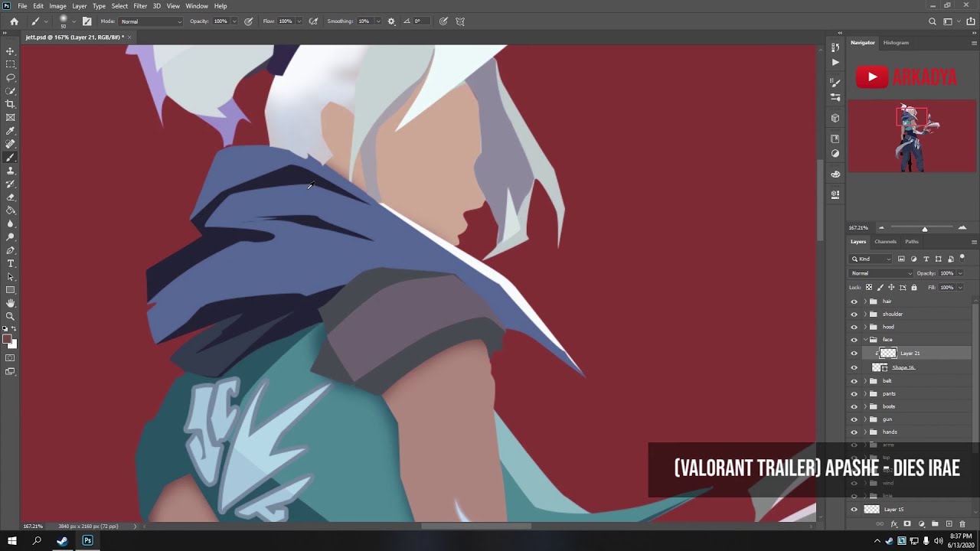This screenshot has height=551, width=980.
Task: Switch to the Histogram tab
Action: (896, 43)
